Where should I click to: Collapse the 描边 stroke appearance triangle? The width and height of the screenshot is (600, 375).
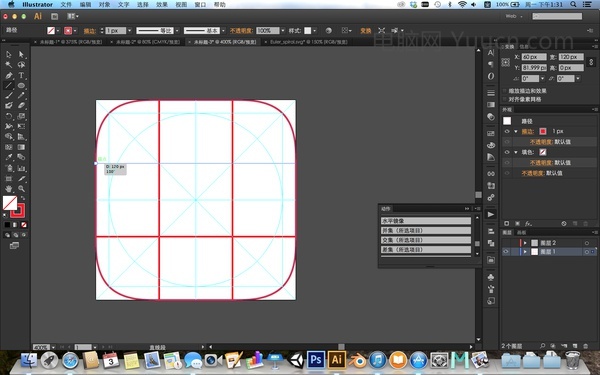pos(516,131)
